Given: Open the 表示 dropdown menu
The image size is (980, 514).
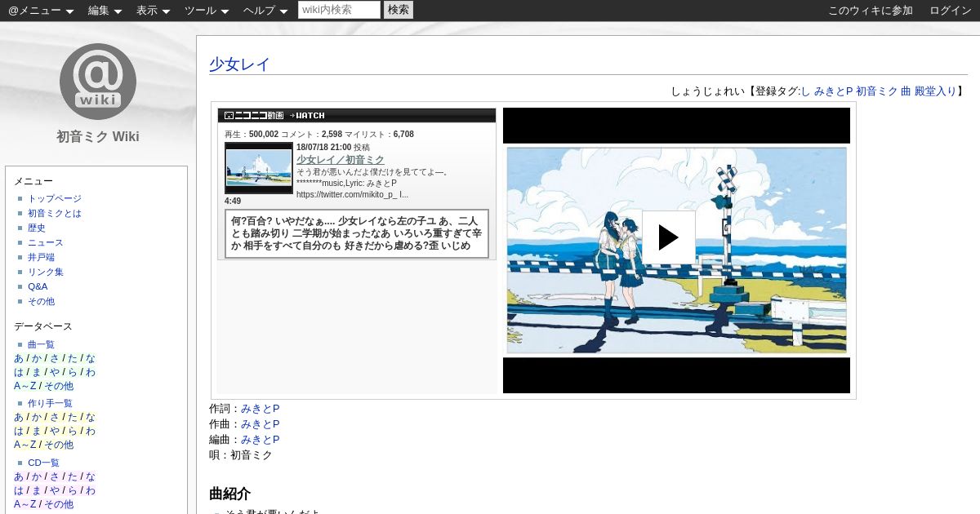Looking at the screenshot, I should 153,11.
